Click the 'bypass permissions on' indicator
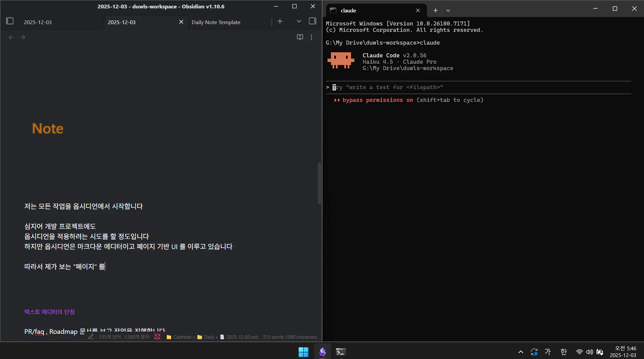Screen dimensions: 644x359 point(378,100)
